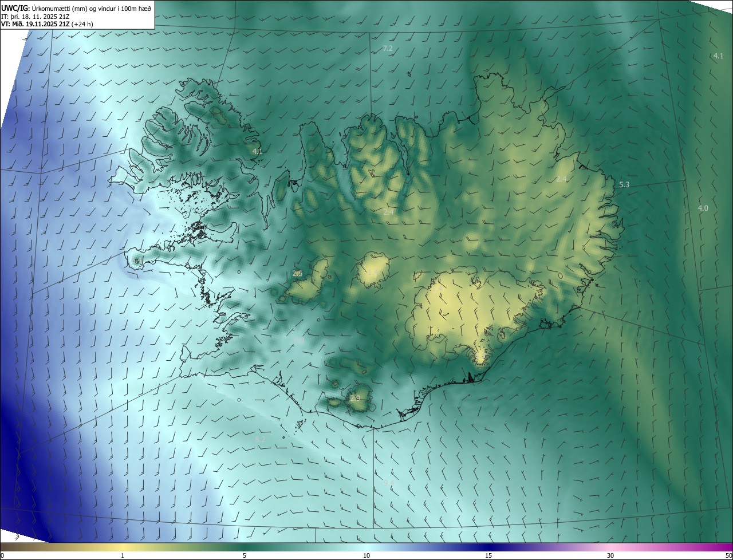Click the '5' label on the color scale

click(245, 555)
